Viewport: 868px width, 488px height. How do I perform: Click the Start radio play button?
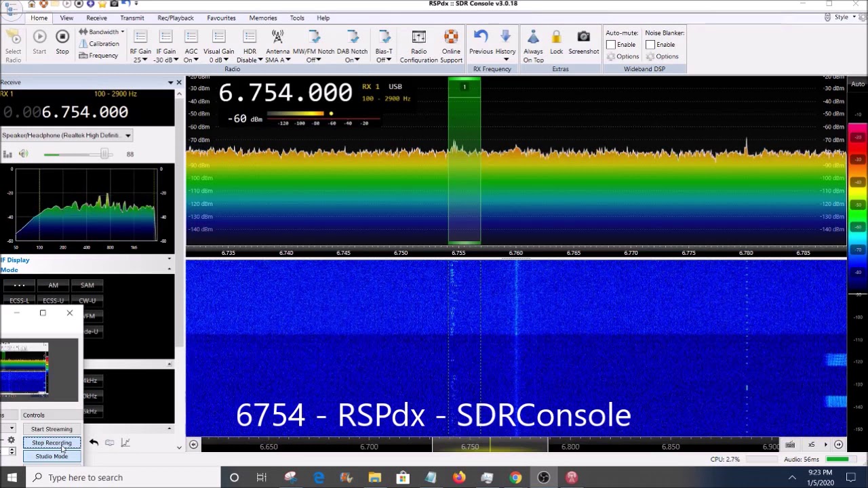point(39,42)
